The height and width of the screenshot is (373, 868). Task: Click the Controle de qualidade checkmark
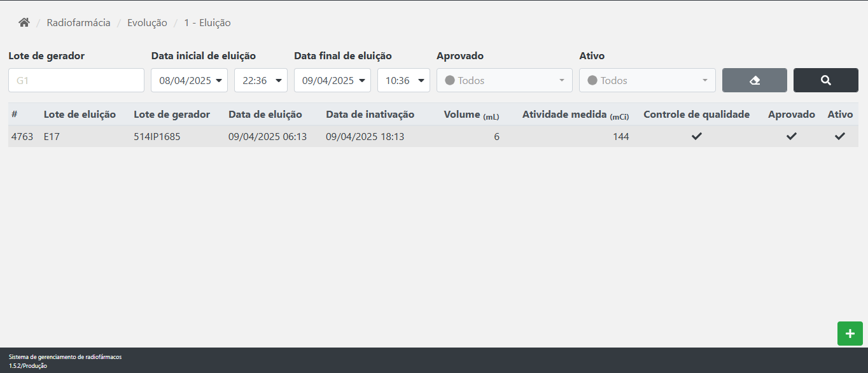coord(697,136)
